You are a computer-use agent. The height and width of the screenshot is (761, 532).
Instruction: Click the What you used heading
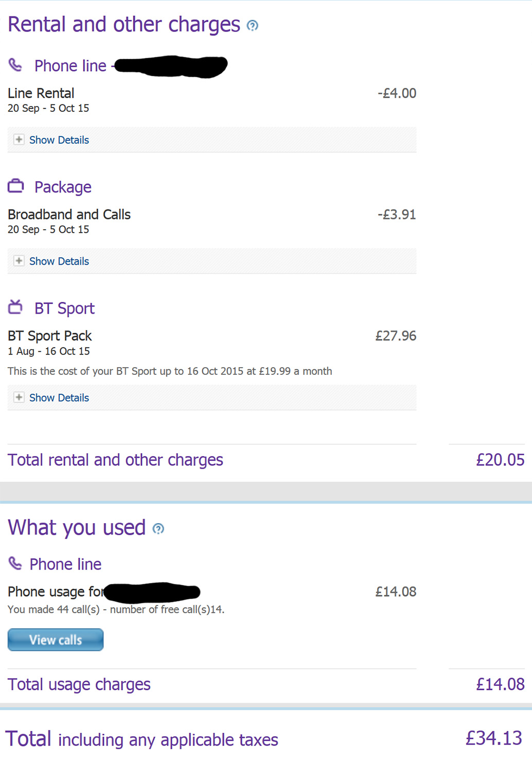tap(77, 528)
